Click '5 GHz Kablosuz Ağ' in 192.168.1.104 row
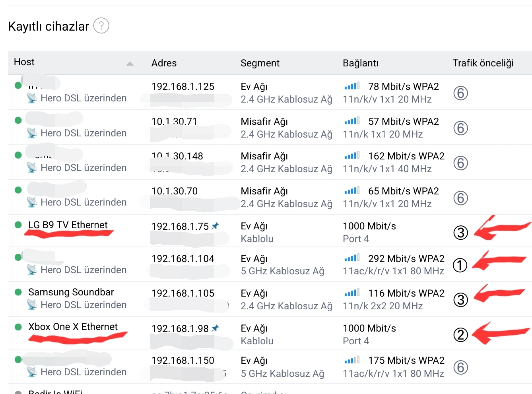The height and width of the screenshot is (394, 532). pyautogui.click(x=283, y=271)
